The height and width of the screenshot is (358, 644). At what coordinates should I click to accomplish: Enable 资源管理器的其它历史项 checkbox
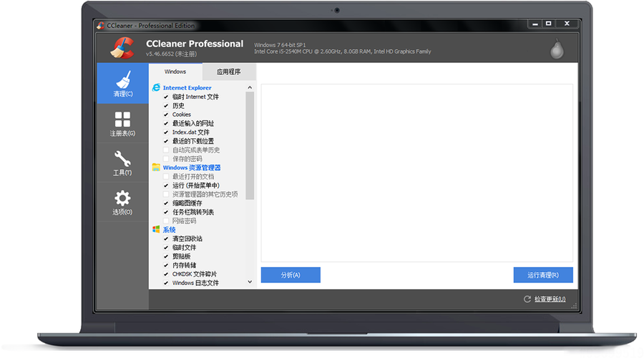(166, 194)
